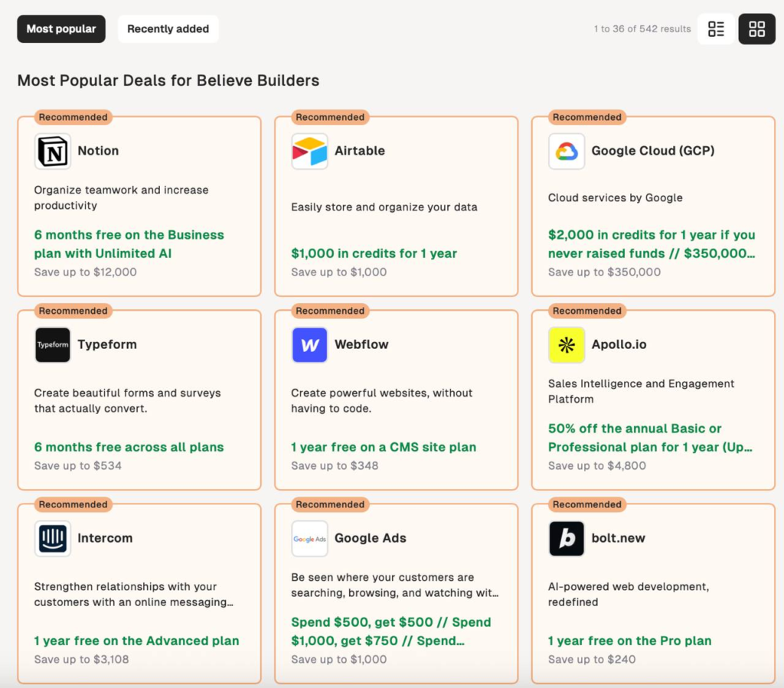Open the Intercom deal title
Viewport: 784px width, 688px height.
[x=105, y=538]
